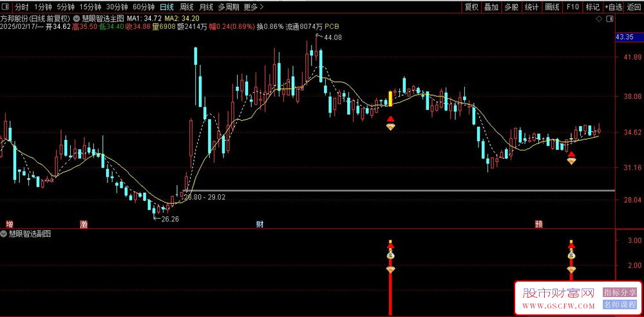Image resolution: width=644 pixels, height=317 pixels.
Task: Select the 5分钟 period tab
Action: (x=66, y=6)
